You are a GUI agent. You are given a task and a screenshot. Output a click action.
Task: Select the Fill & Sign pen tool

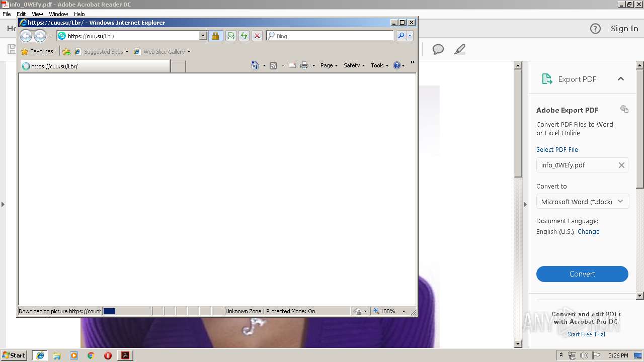[x=459, y=49]
